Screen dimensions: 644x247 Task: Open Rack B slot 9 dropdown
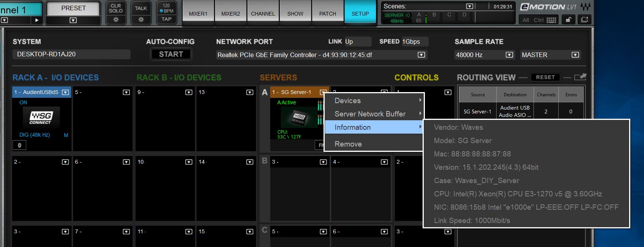(189, 92)
